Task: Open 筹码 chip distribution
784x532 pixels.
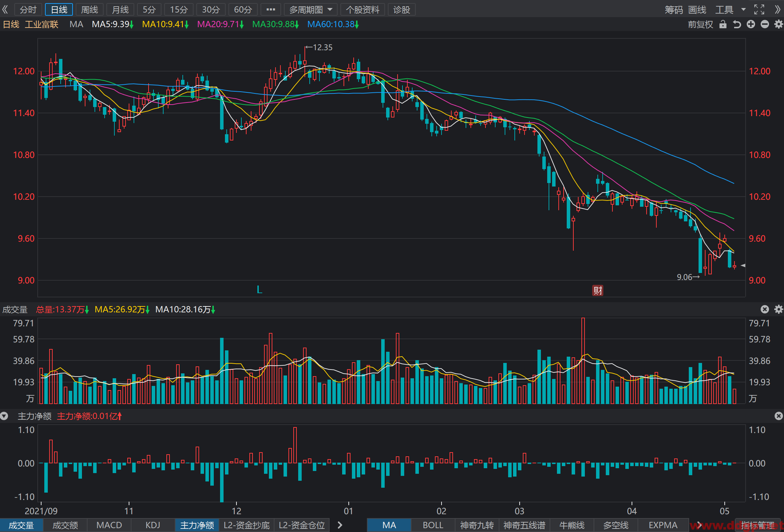Action: pos(673,9)
